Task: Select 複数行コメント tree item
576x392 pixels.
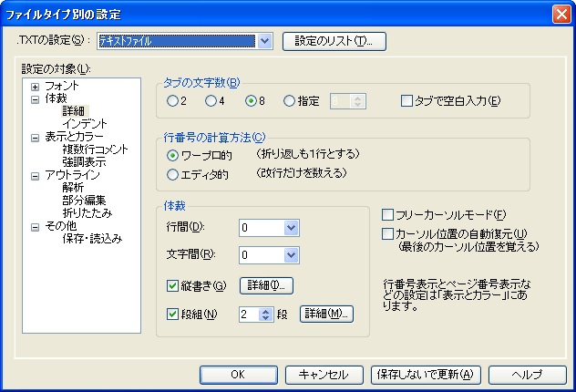Action: 95,149
